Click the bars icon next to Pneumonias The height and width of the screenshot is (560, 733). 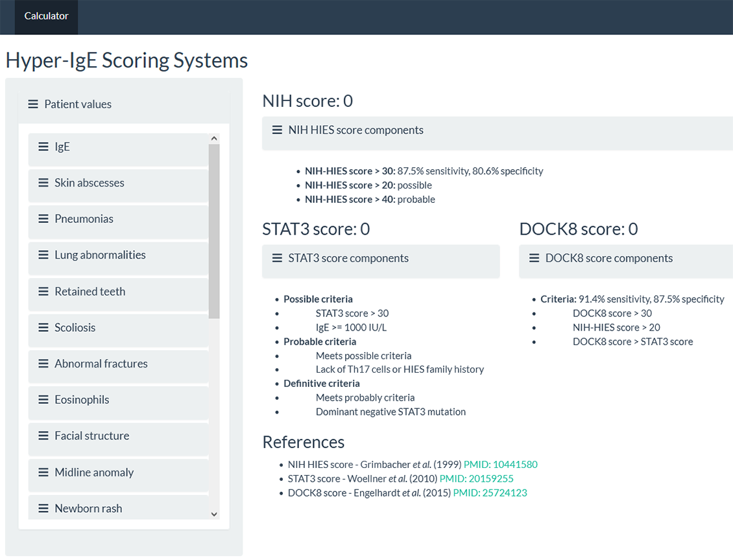[x=43, y=219]
